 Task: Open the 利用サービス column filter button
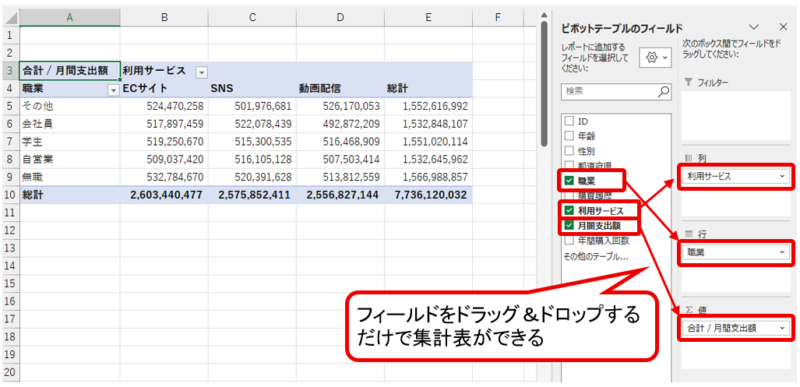[202, 72]
